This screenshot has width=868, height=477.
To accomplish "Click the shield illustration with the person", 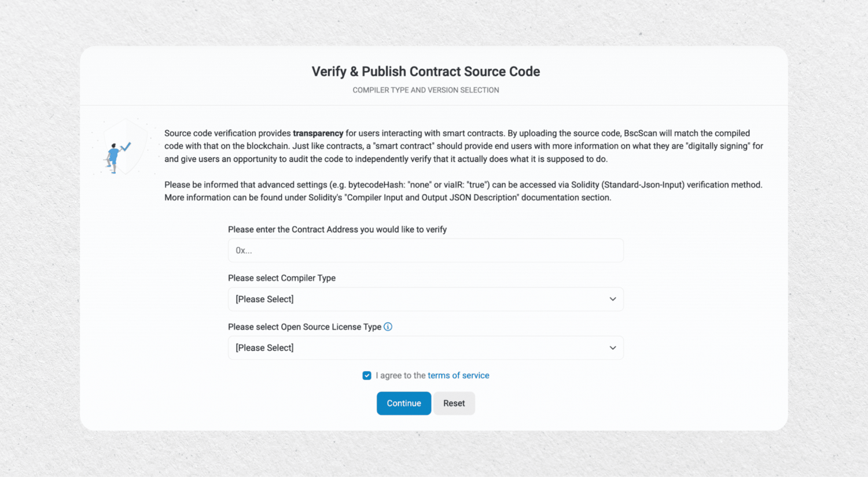I will coord(120,149).
